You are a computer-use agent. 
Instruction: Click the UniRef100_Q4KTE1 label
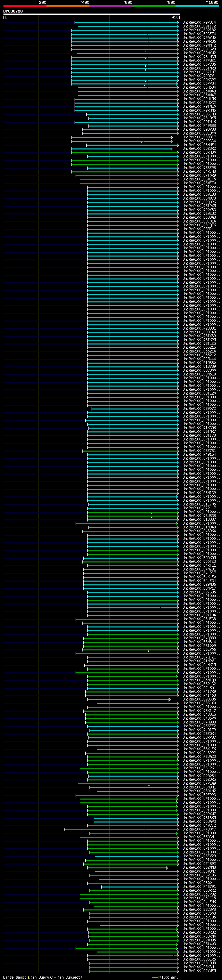[x=199, y=565]
